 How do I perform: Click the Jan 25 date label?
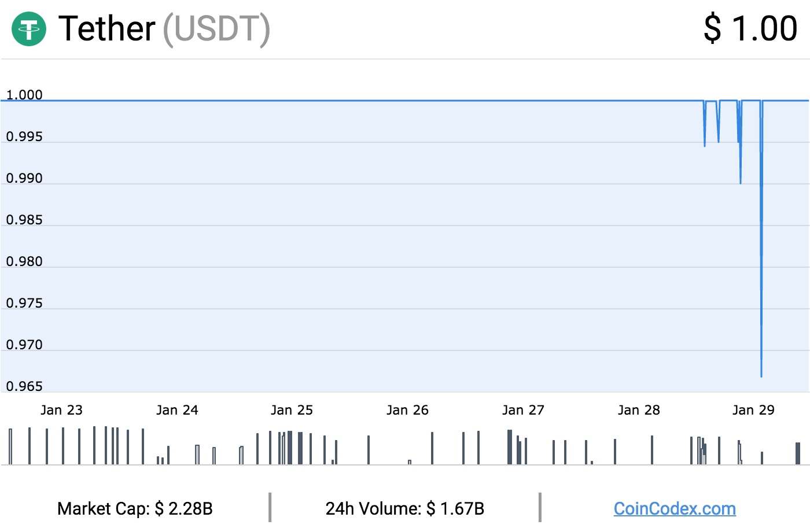pos(292,410)
